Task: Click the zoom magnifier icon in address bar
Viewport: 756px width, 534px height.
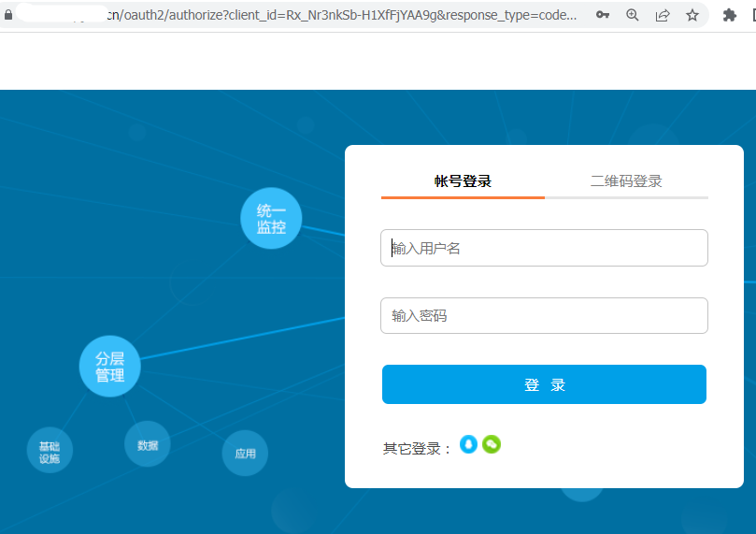Action: click(x=633, y=15)
